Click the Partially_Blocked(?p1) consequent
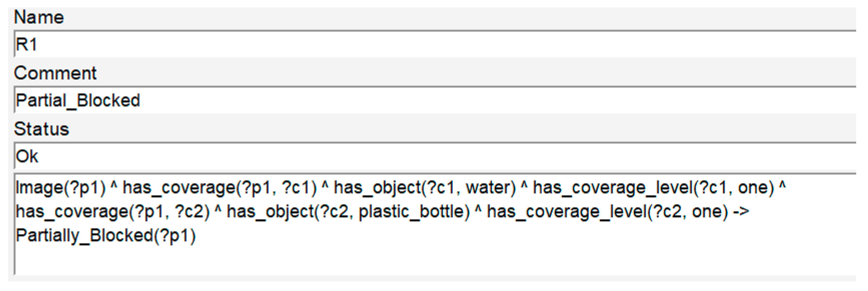The height and width of the screenshot is (291, 868). tap(106, 235)
